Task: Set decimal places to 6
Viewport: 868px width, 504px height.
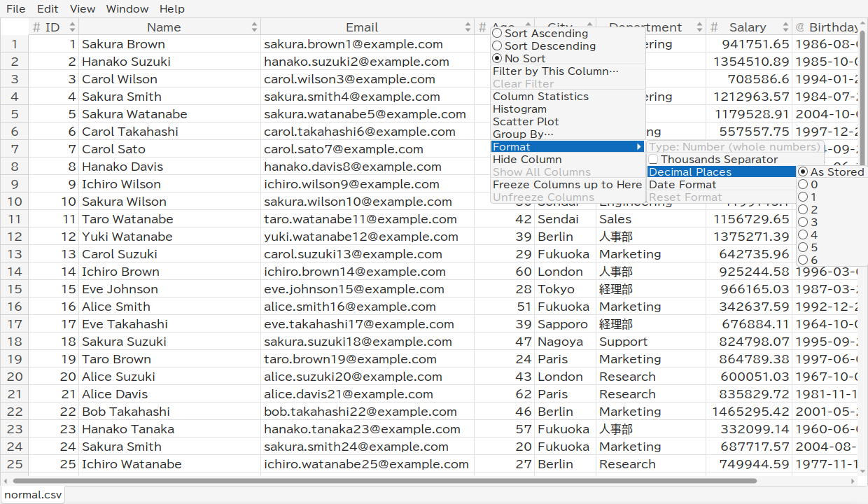Action: pos(803,260)
